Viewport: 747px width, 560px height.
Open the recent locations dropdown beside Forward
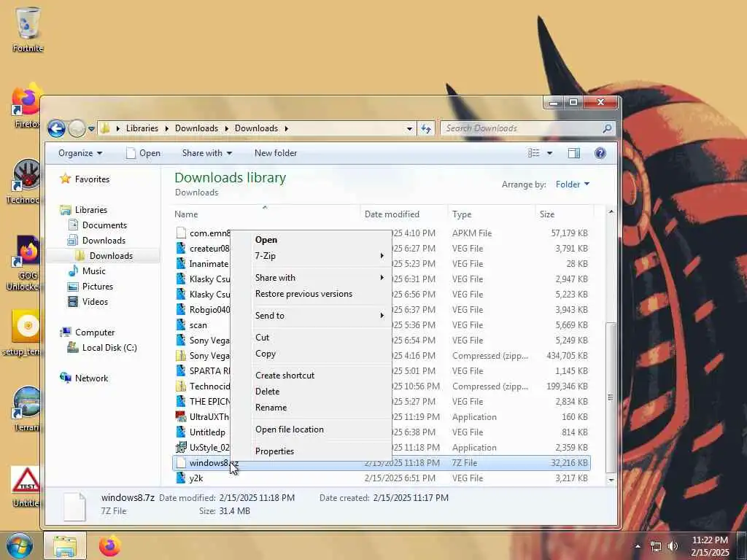(x=91, y=128)
